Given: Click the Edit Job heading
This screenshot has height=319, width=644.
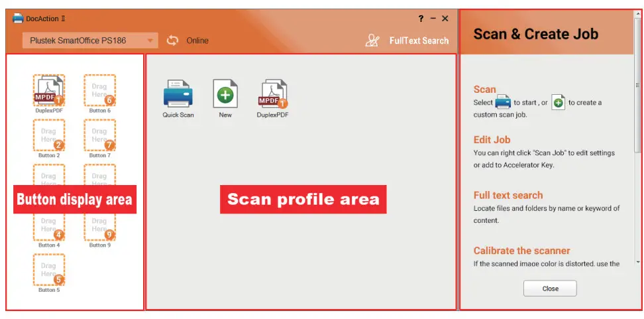Looking at the screenshot, I should coord(492,140).
